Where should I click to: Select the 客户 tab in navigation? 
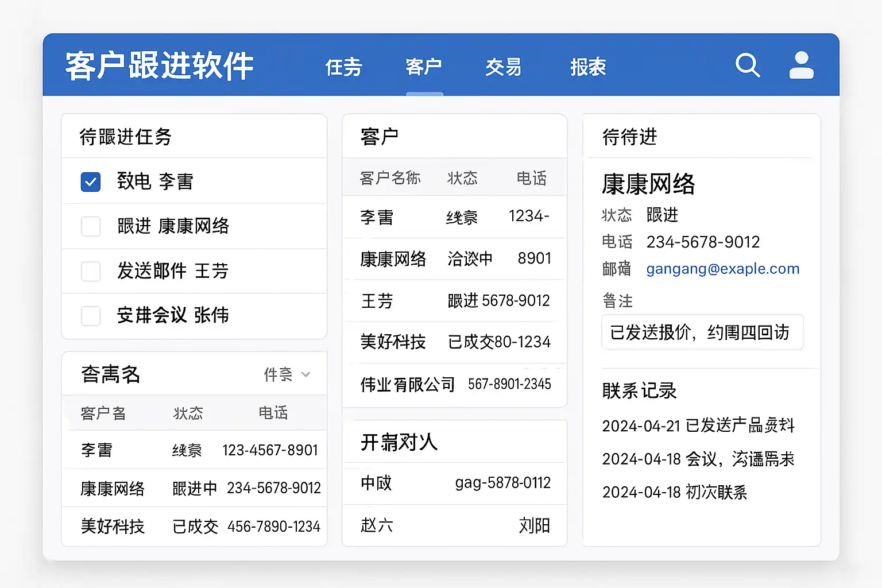click(424, 67)
